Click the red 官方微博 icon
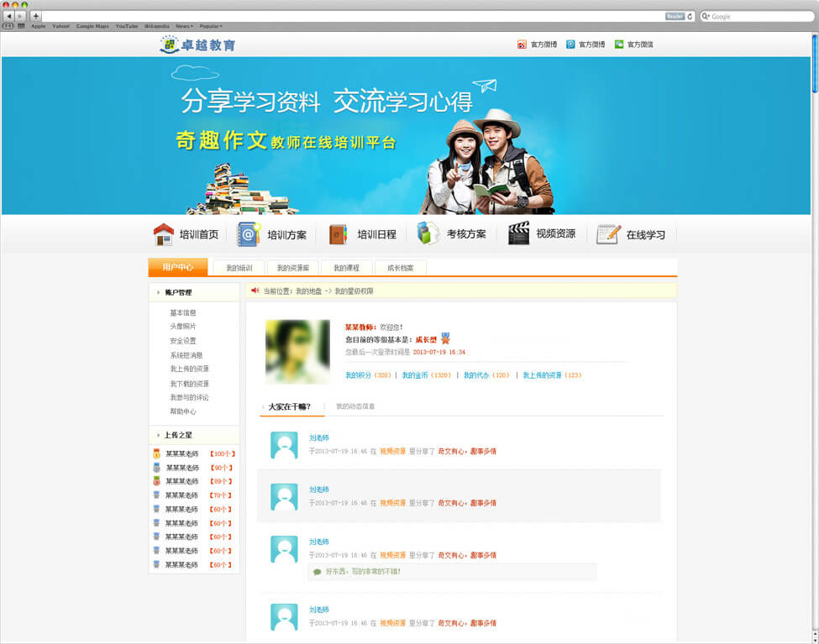Screen dimensions: 819x644 pos(522,45)
